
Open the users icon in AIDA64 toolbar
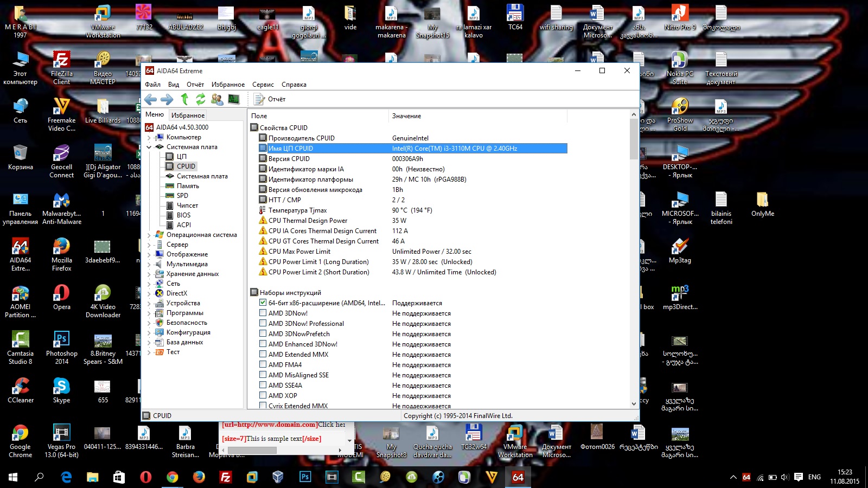[x=217, y=99]
